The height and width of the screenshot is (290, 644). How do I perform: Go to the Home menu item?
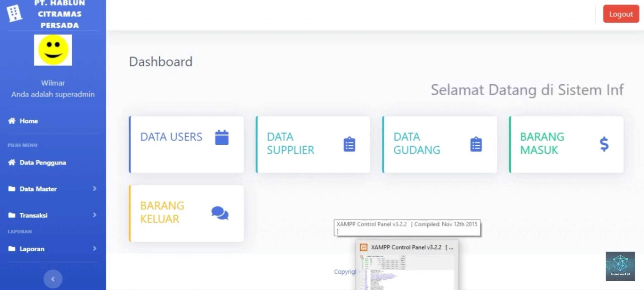coord(29,121)
